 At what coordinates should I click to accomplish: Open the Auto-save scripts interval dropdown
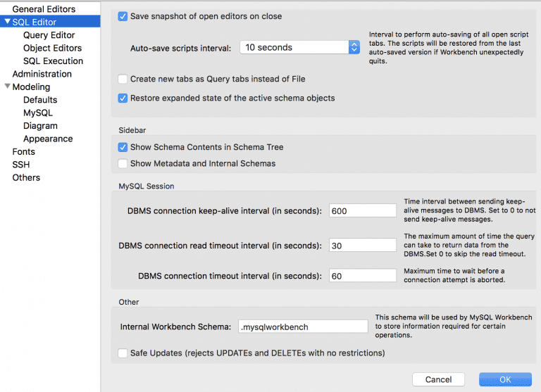click(299, 47)
